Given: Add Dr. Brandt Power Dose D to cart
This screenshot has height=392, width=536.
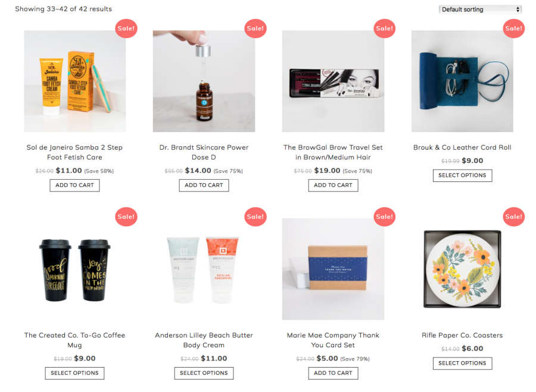Looking at the screenshot, I should click(x=204, y=186).
